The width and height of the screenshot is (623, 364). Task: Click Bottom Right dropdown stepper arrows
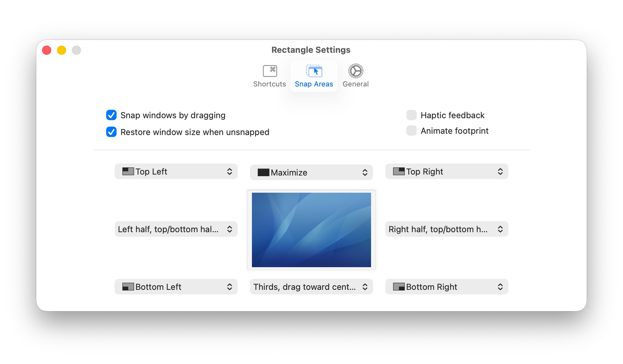click(x=500, y=287)
